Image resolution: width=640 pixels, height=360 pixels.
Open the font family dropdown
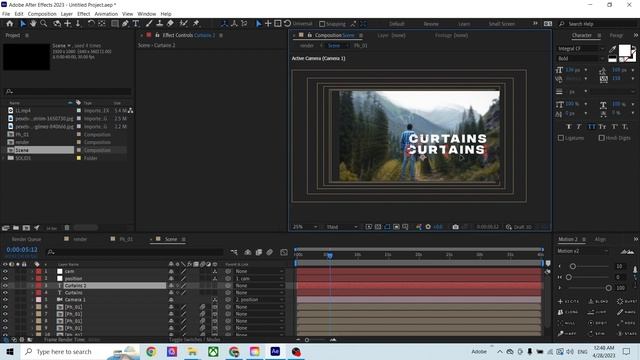click(x=580, y=49)
